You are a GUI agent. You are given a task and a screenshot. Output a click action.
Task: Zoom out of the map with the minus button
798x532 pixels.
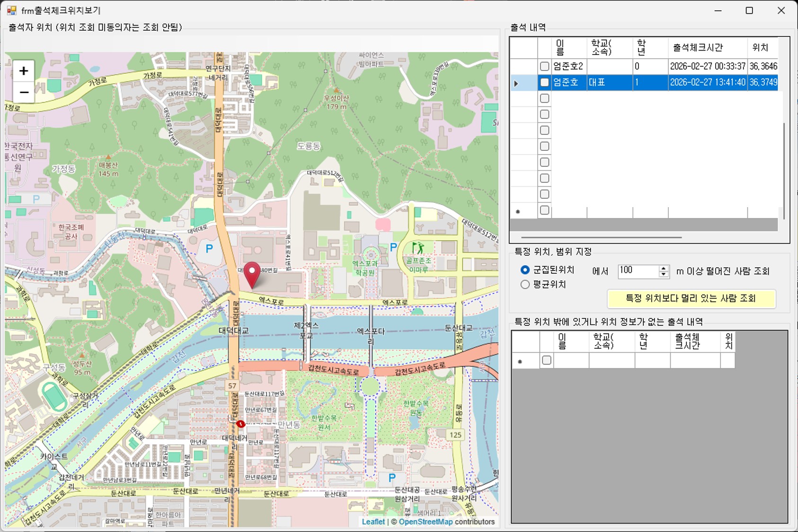(x=24, y=92)
